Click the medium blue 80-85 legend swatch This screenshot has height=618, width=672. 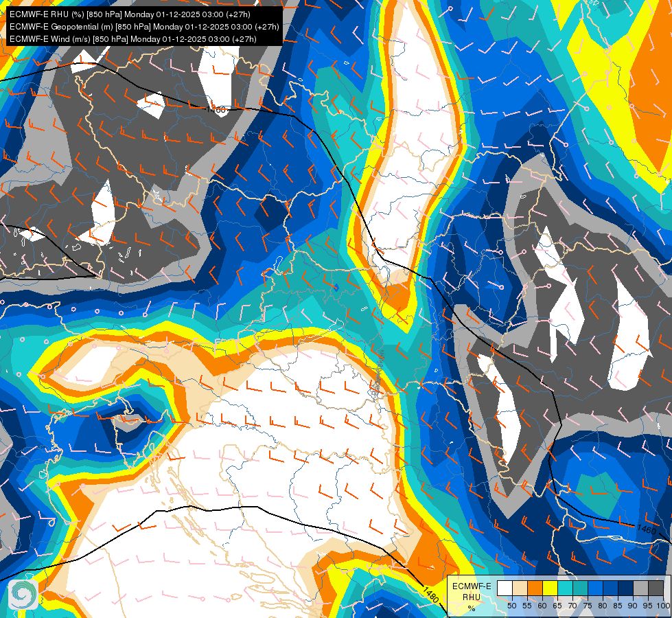coord(610,588)
